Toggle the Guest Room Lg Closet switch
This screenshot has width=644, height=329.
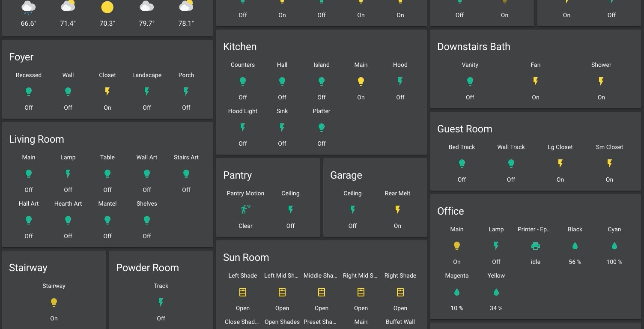560,163
